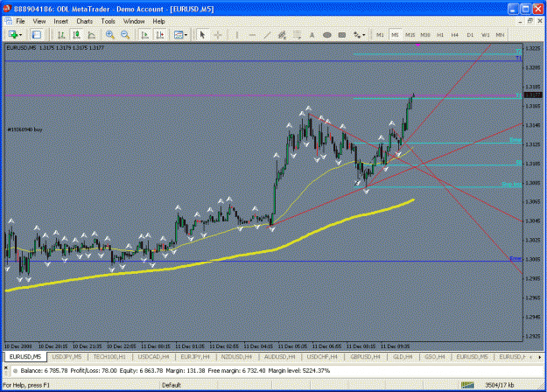This screenshot has width=547, height=392.
Task: Switch chart to M5 timeframe
Action: point(395,35)
